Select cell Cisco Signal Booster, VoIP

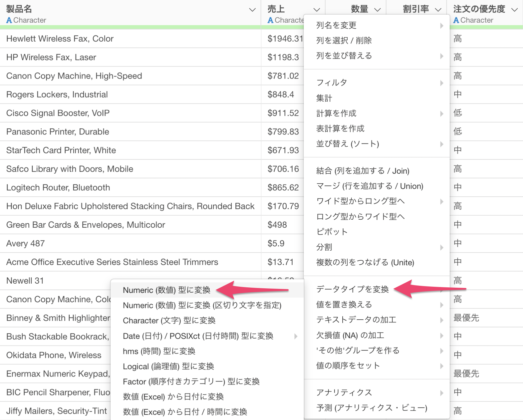tap(58, 113)
